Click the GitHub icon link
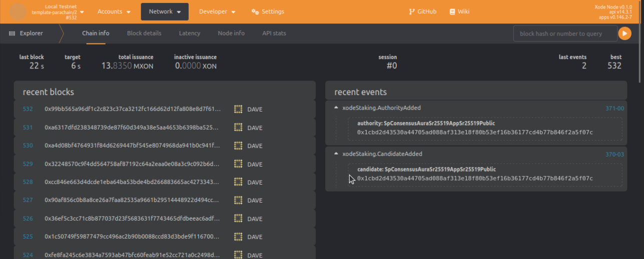The image size is (644, 259). [x=412, y=11]
